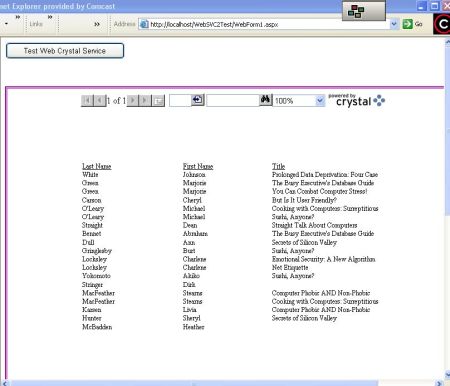
Task: Click last name Dull
Action: pyautogui.click(x=88, y=242)
